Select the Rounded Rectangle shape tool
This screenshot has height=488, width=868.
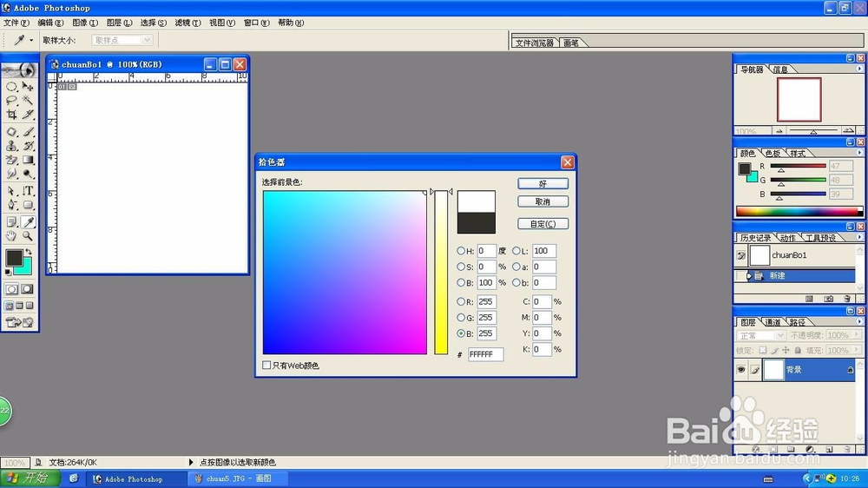pyautogui.click(x=28, y=205)
